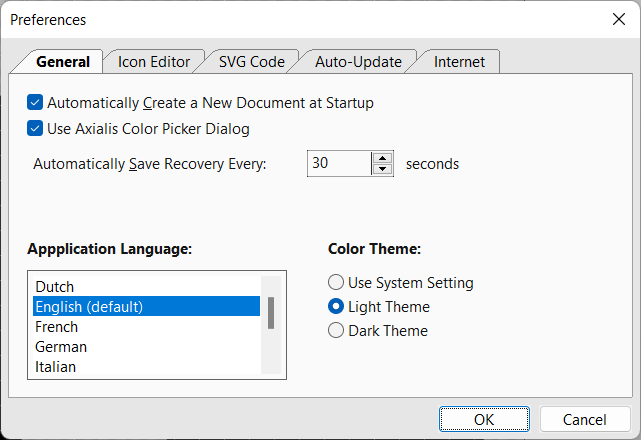Click the recovery interval seconds field
641x440 pixels.
tap(339, 163)
